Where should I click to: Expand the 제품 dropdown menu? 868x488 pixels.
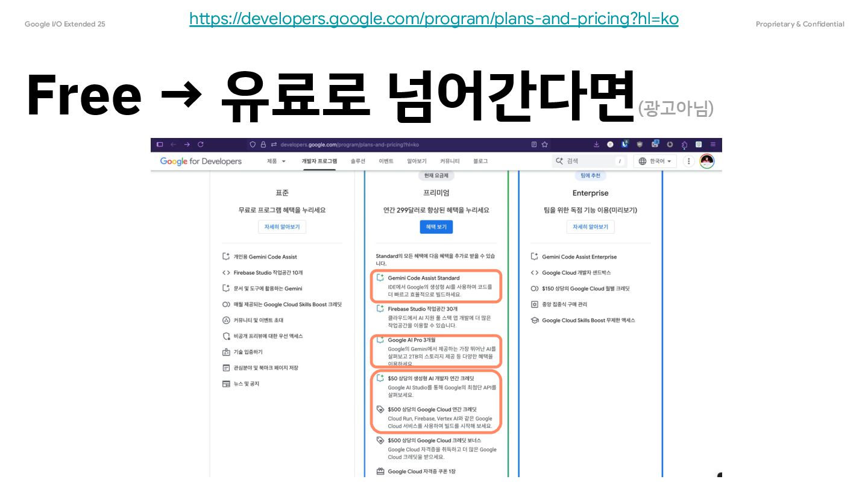pyautogui.click(x=276, y=161)
